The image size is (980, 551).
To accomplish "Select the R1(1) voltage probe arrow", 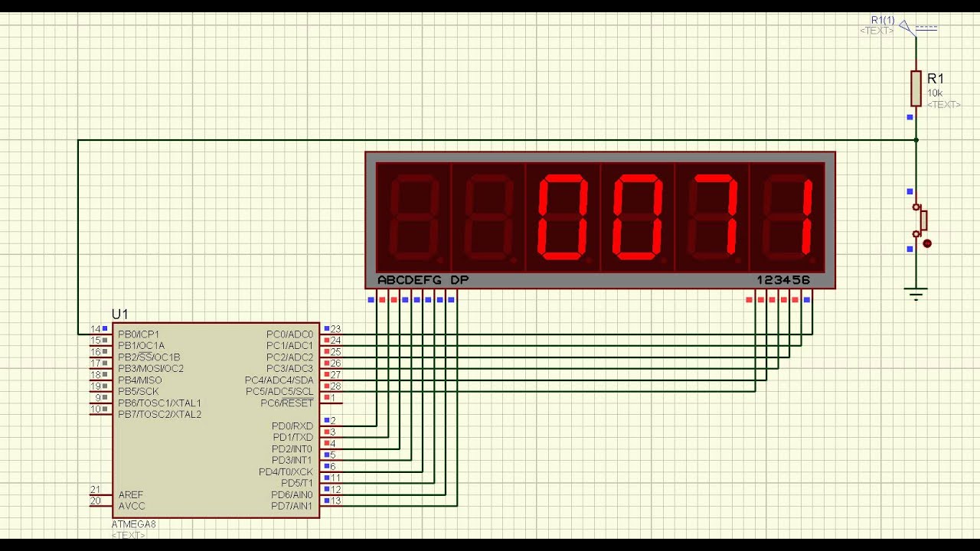I will click(x=907, y=28).
